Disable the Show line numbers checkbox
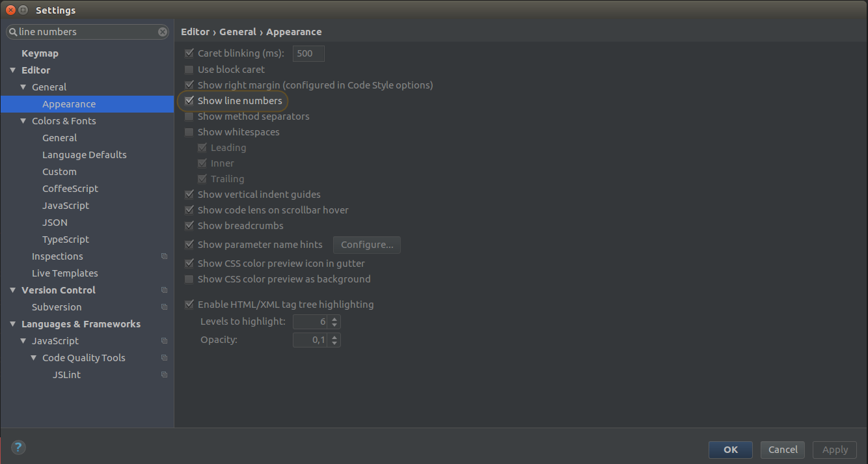This screenshot has height=464, width=868. point(189,101)
